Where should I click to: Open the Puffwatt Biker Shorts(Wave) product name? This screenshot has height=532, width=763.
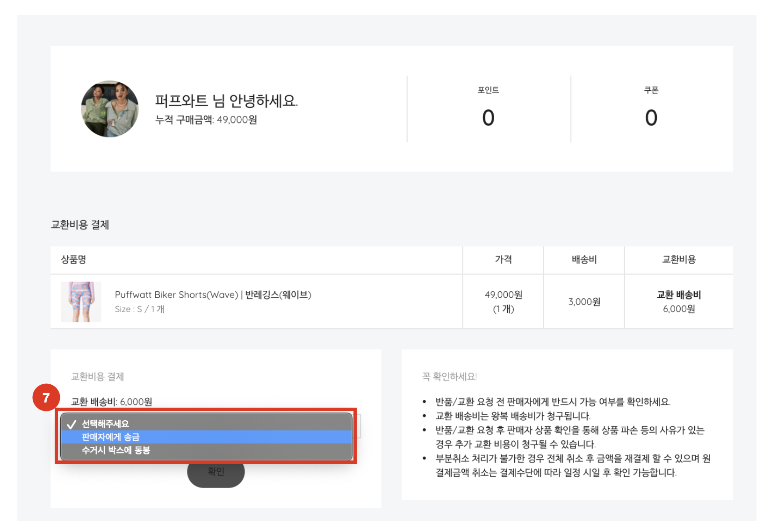tap(213, 295)
